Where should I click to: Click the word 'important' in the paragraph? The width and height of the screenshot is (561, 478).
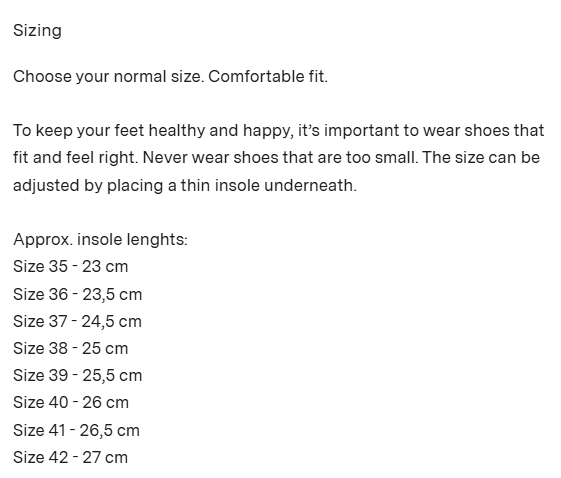tap(361, 131)
